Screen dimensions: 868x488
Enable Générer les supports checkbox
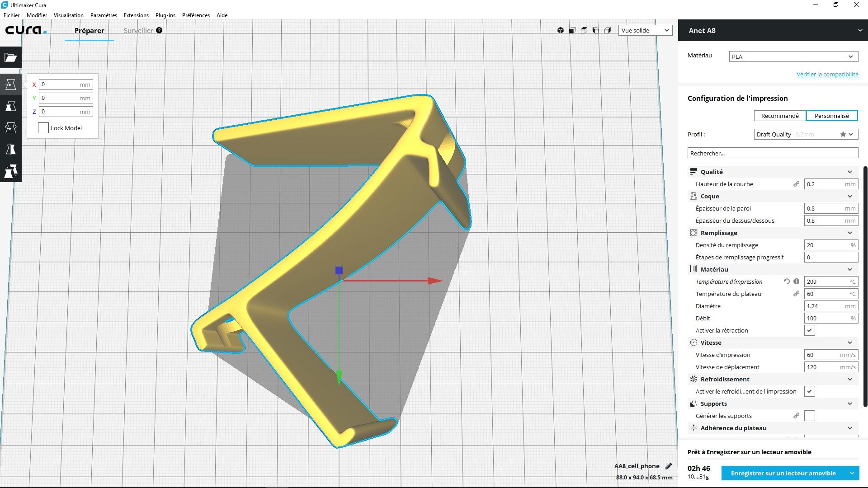click(x=810, y=416)
